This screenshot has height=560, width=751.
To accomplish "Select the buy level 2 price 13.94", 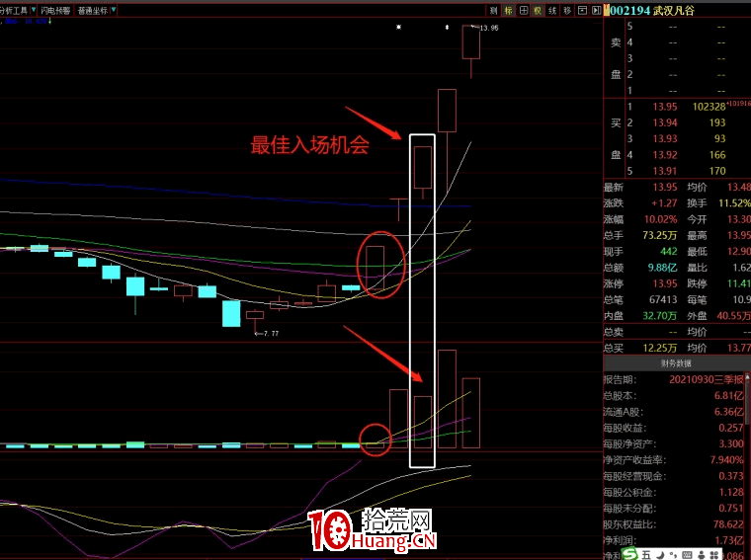I will [x=665, y=123].
